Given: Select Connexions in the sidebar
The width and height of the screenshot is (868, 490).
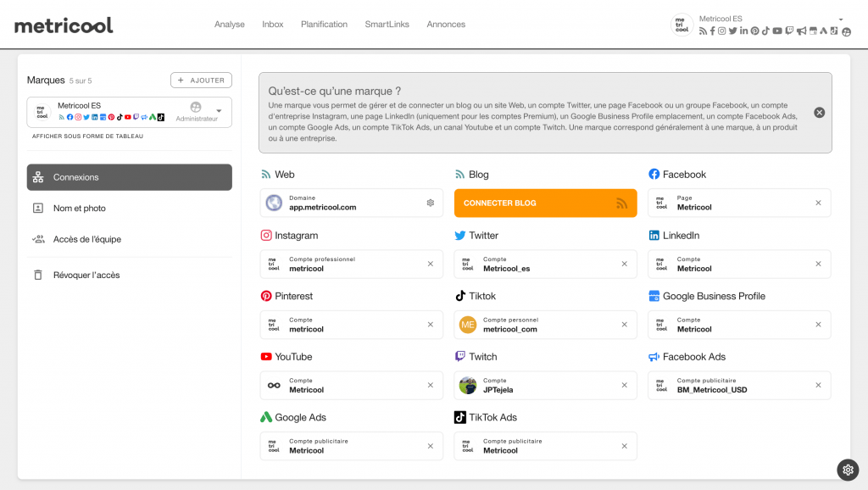Looking at the screenshot, I should (130, 177).
